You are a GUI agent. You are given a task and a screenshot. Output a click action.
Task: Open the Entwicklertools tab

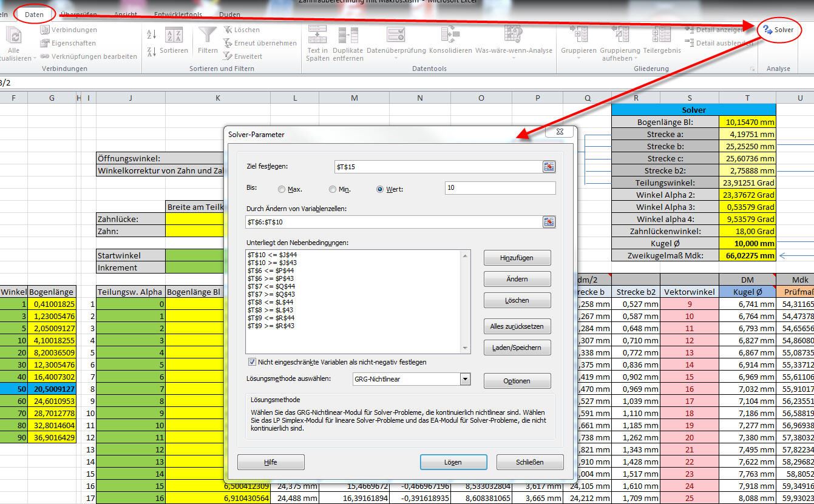[178, 15]
